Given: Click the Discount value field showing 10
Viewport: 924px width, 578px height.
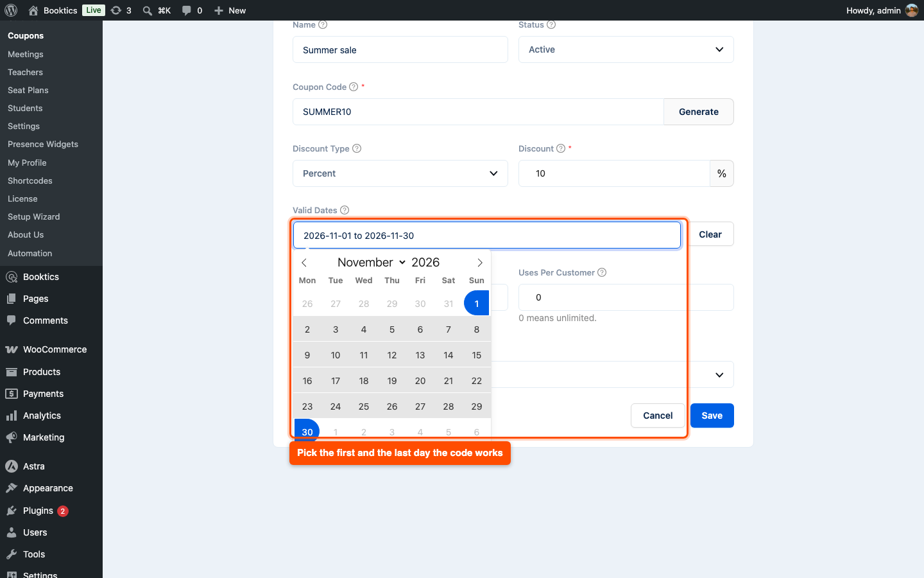Looking at the screenshot, I should click(x=614, y=173).
